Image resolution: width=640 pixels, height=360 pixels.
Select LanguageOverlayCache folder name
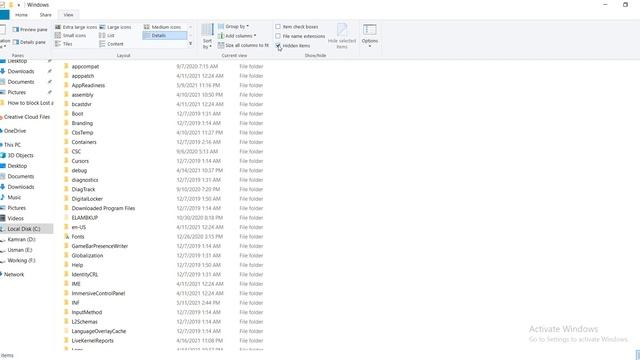99,331
